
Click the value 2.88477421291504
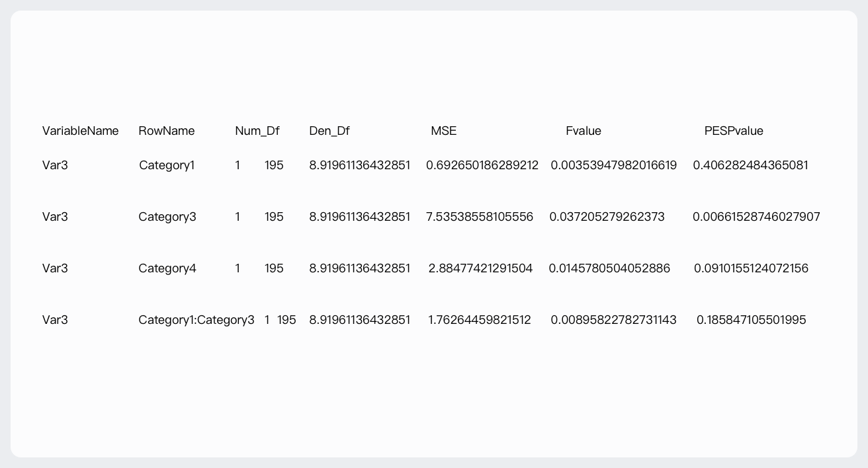coord(480,268)
